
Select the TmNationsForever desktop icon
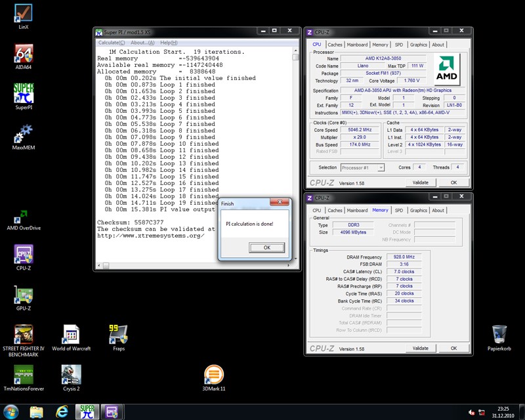click(x=24, y=378)
